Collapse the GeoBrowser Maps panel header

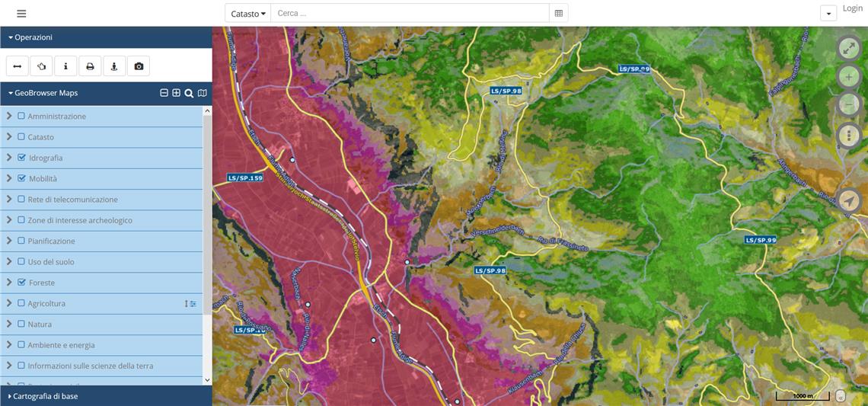pyautogui.click(x=46, y=93)
